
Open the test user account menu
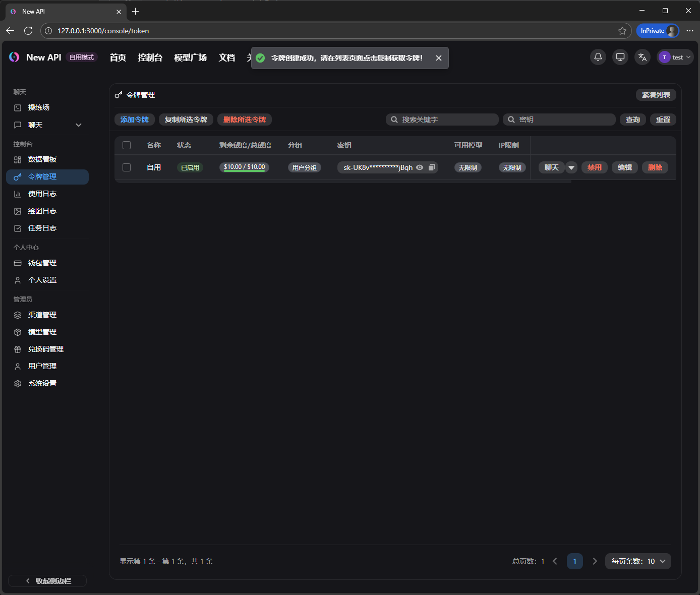(675, 57)
